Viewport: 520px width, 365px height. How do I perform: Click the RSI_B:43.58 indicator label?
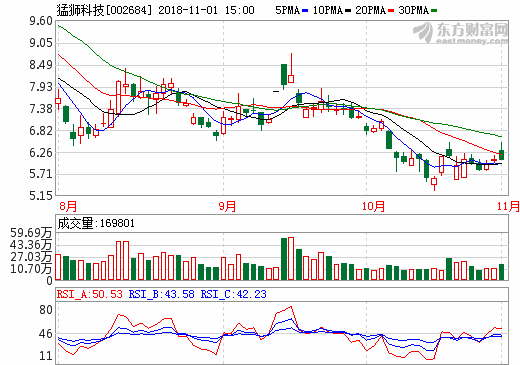[x=161, y=294]
